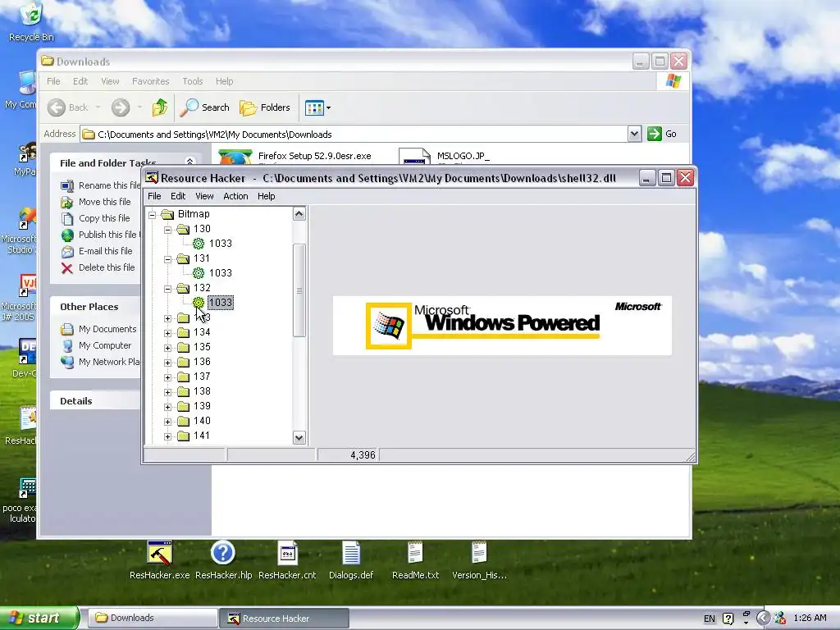The height and width of the screenshot is (630, 840).
Task: Open My Computer link in Other Places
Action: pos(104,345)
